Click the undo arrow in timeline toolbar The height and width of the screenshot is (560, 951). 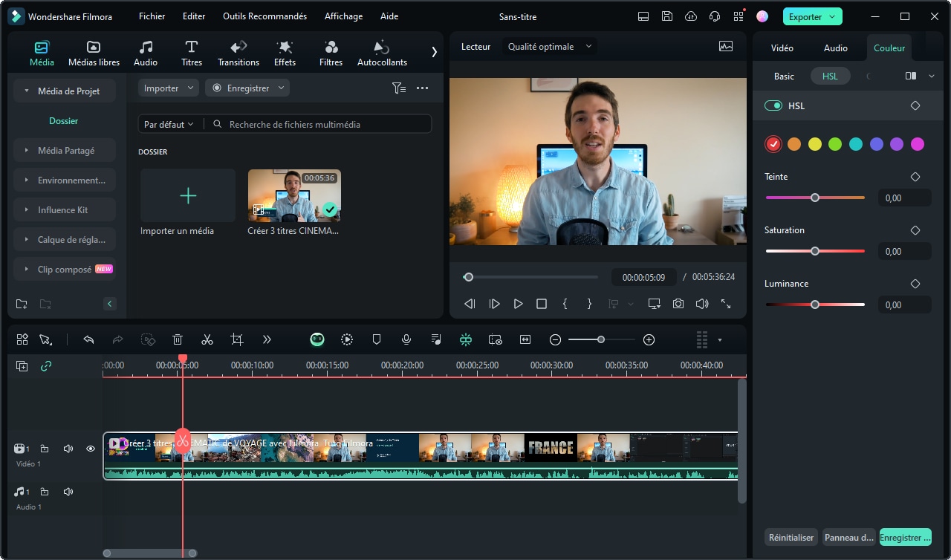coord(88,339)
